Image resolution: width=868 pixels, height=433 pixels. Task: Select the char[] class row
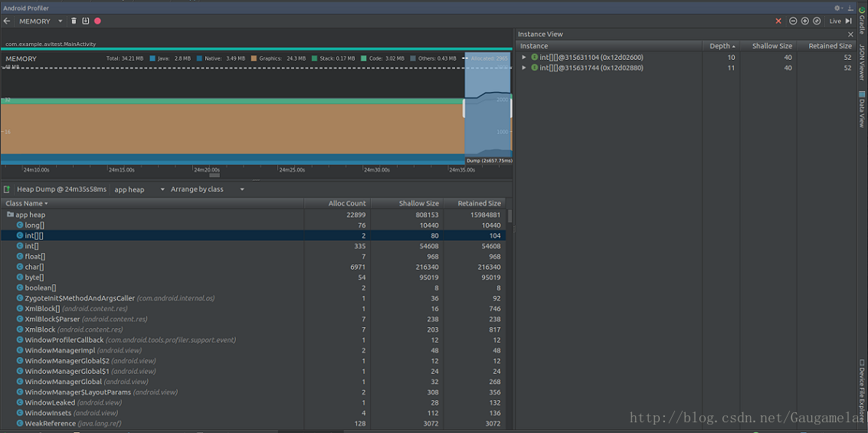(34, 267)
